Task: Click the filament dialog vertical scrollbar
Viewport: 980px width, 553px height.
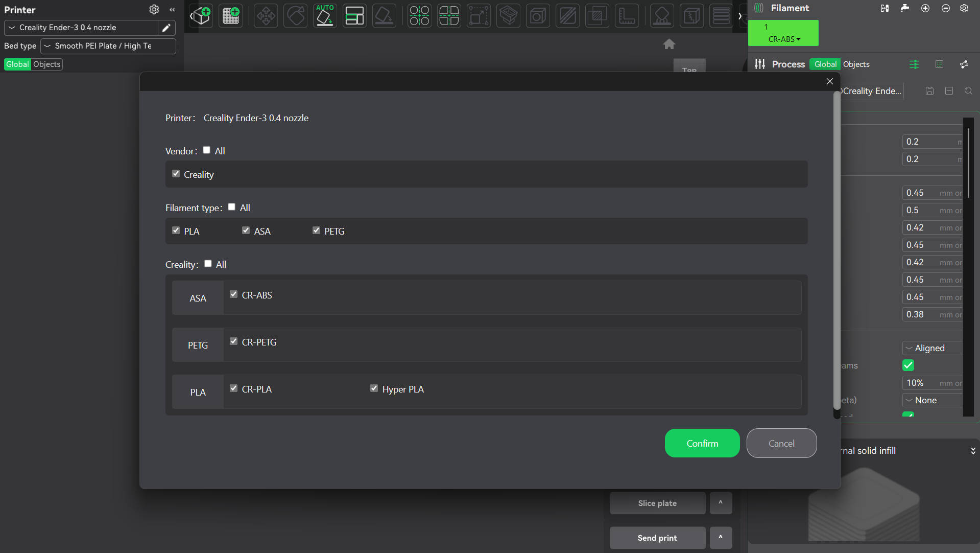Action: [x=837, y=250]
